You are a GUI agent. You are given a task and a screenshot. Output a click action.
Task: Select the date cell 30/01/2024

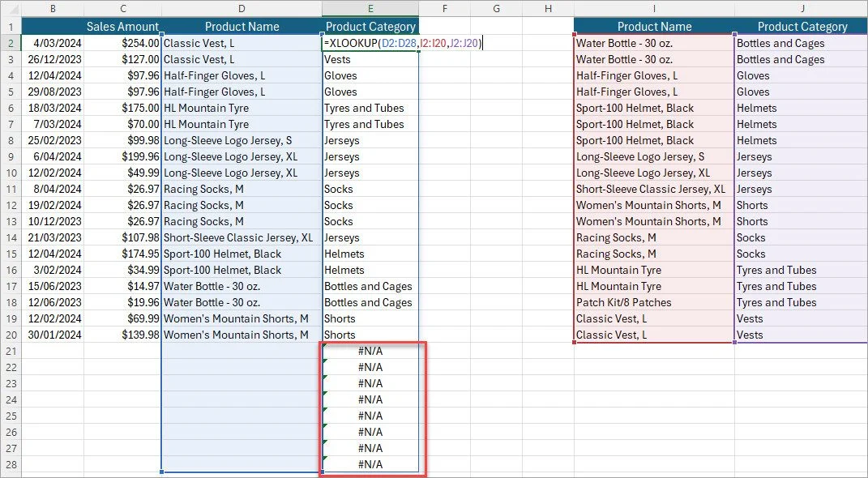tap(53, 335)
